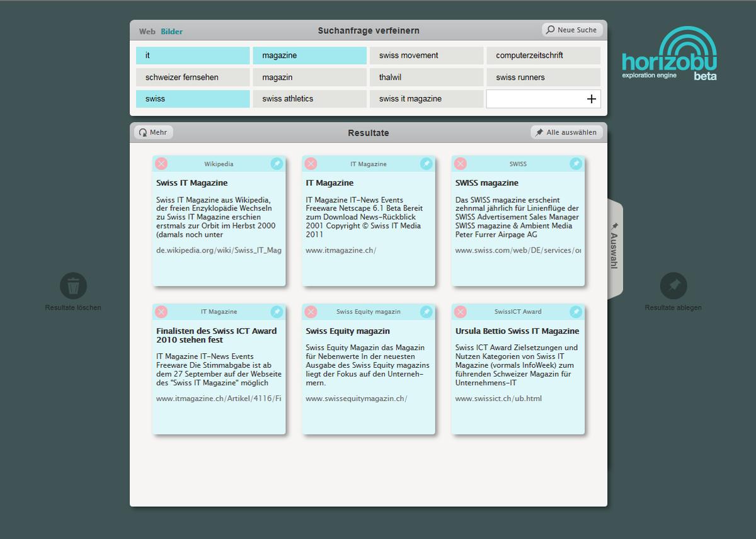Open the Auswahl side tab
Image resolution: width=756 pixels, height=539 pixels.
(615, 249)
